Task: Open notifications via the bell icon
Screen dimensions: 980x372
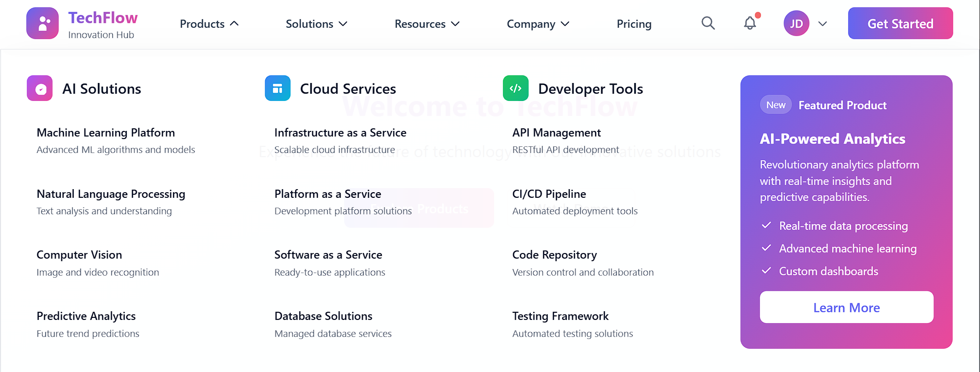Action: [750, 23]
